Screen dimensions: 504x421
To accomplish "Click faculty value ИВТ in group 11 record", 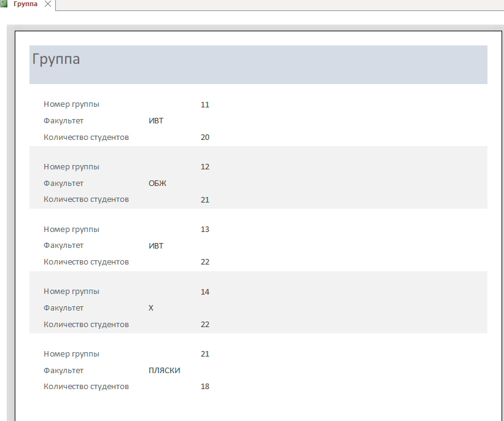I will (156, 121).
